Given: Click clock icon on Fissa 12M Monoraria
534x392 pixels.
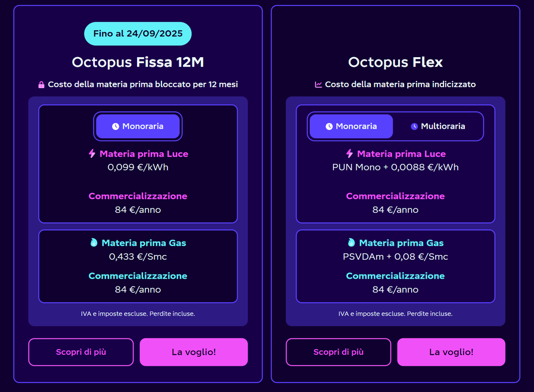Looking at the screenshot, I should point(116,126).
